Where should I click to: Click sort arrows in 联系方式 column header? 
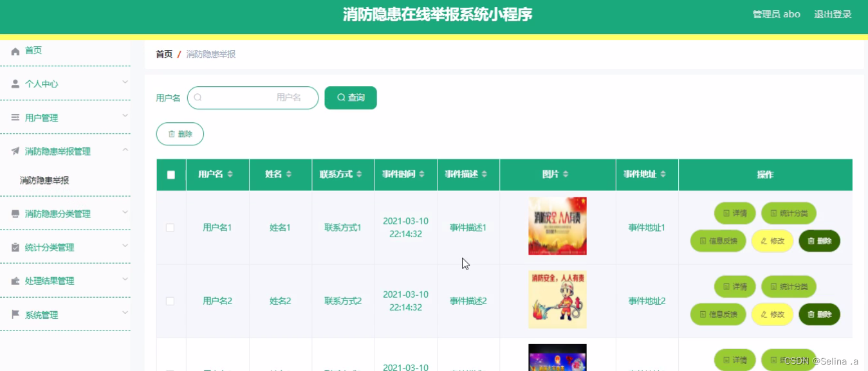[359, 174]
